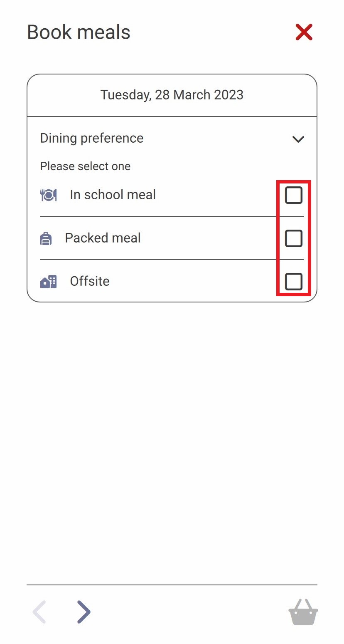Click the divider line above the navigation arrows
This screenshot has width=344, height=644.
tap(172, 585)
